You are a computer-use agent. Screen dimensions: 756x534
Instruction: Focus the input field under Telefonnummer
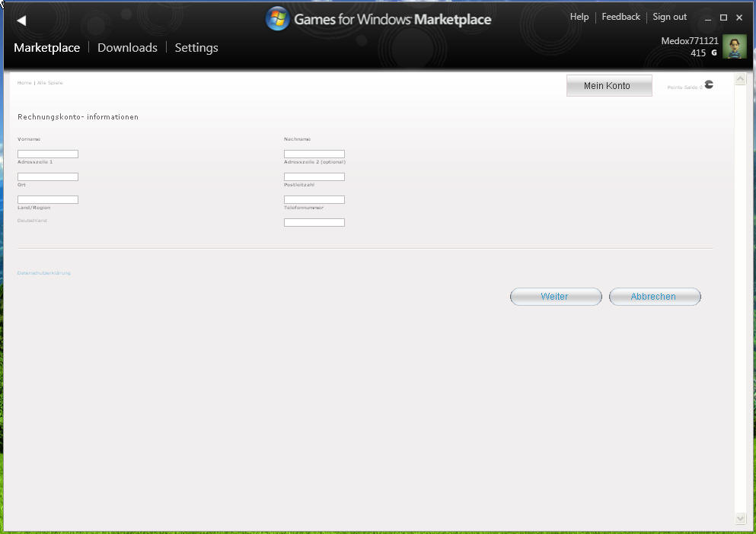tap(314, 222)
